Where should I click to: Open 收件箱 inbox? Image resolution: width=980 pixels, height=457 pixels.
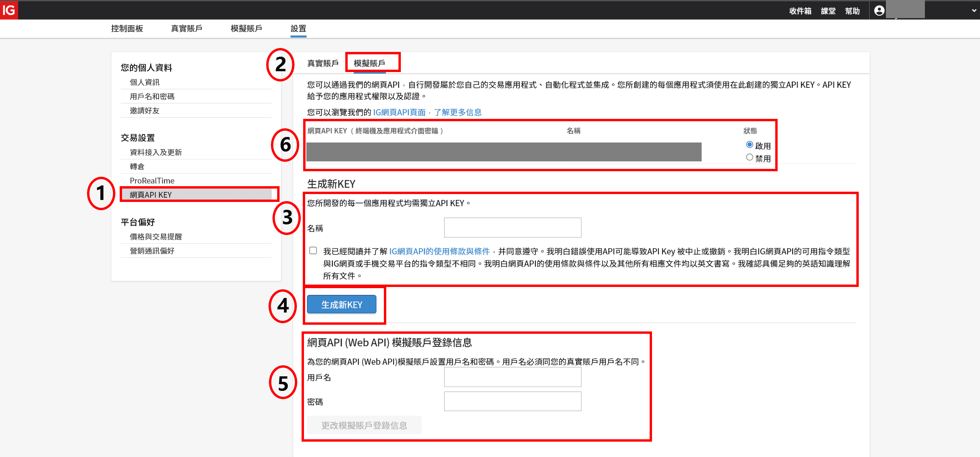(800, 11)
